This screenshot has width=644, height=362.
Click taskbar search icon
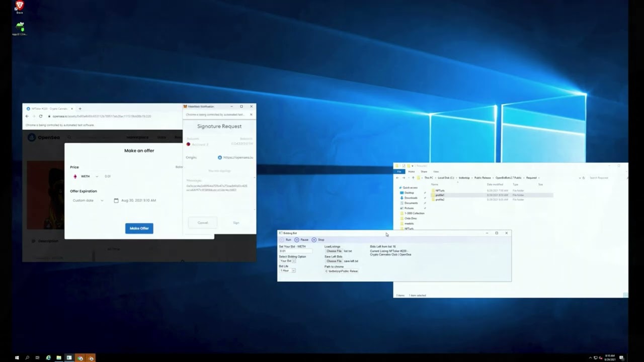click(x=27, y=358)
